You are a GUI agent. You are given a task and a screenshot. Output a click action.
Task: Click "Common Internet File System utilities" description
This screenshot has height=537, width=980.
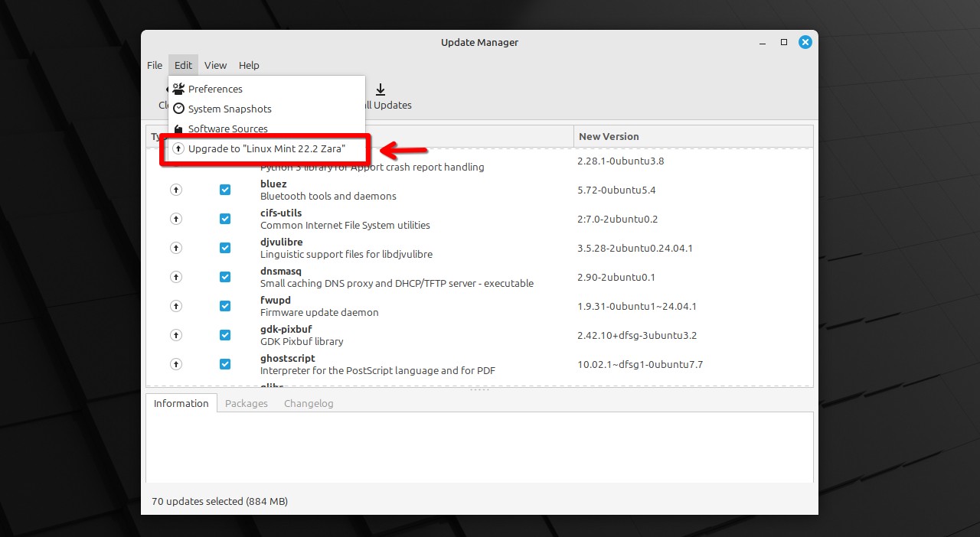(x=345, y=225)
